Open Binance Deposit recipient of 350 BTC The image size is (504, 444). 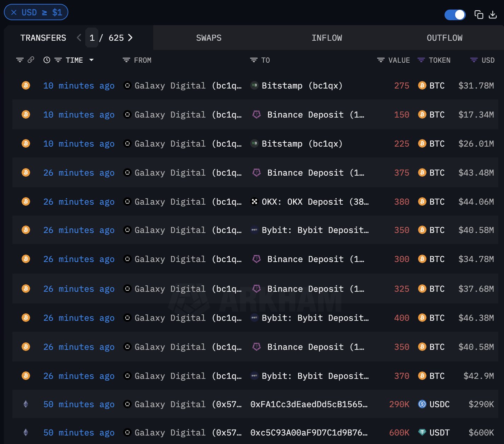(316, 347)
